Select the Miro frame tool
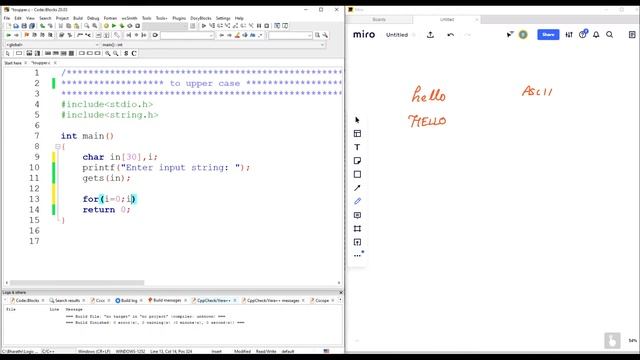Screen dimensions: 640x360 click(357, 229)
